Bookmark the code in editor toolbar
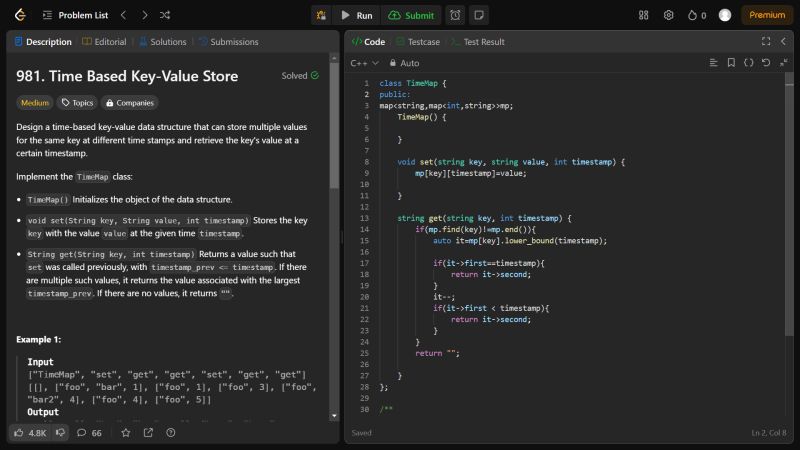 coord(731,62)
